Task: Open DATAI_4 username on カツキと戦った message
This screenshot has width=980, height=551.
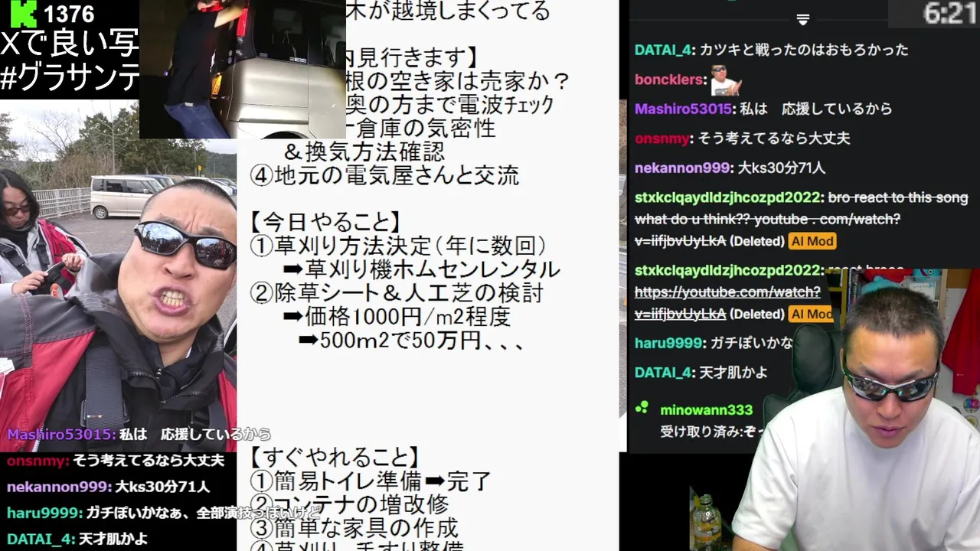Action: [663, 50]
